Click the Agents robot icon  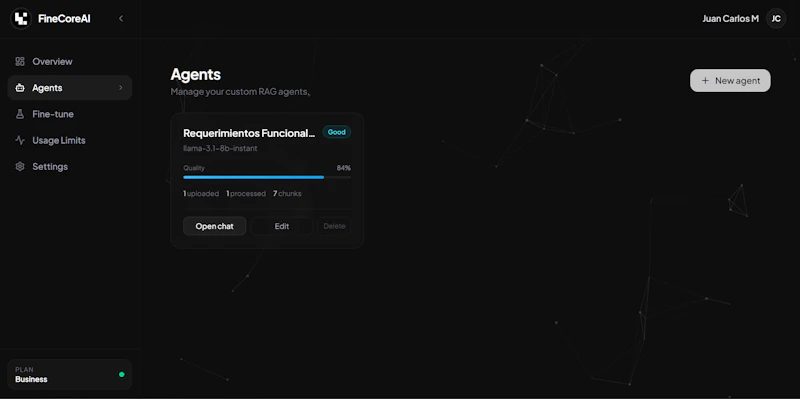[x=20, y=88]
